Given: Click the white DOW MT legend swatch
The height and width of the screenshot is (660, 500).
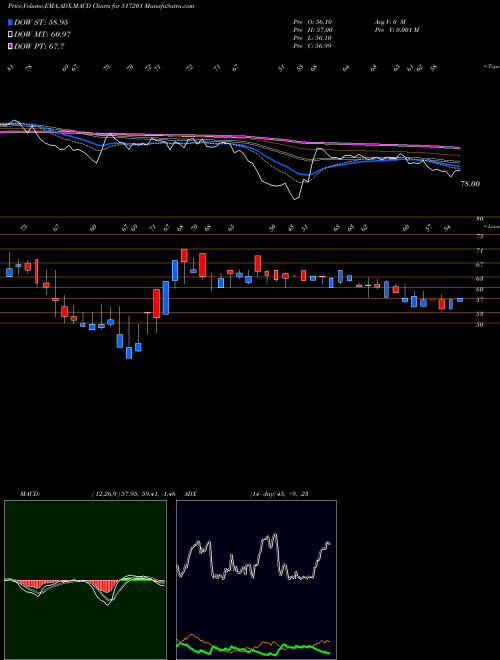Looking at the screenshot, I should click(10, 35).
